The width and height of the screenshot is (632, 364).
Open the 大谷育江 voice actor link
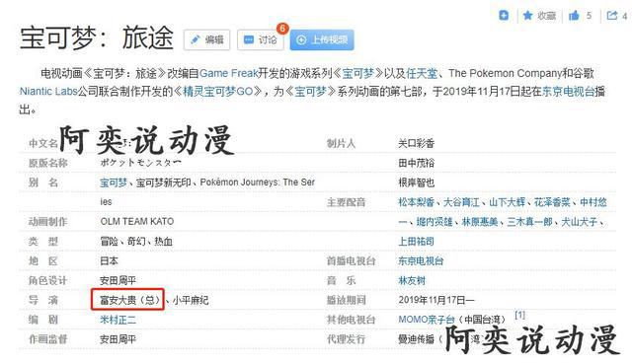[461, 202]
